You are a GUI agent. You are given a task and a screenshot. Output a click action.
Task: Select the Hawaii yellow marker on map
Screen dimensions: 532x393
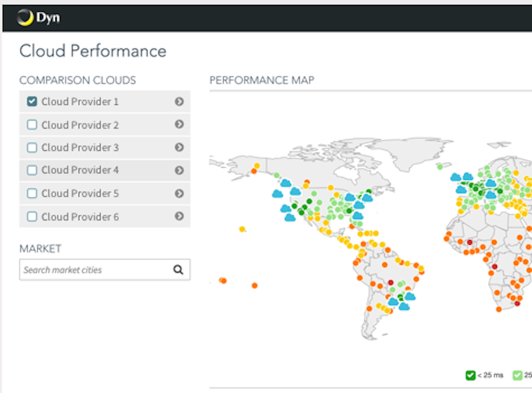pos(242,229)
